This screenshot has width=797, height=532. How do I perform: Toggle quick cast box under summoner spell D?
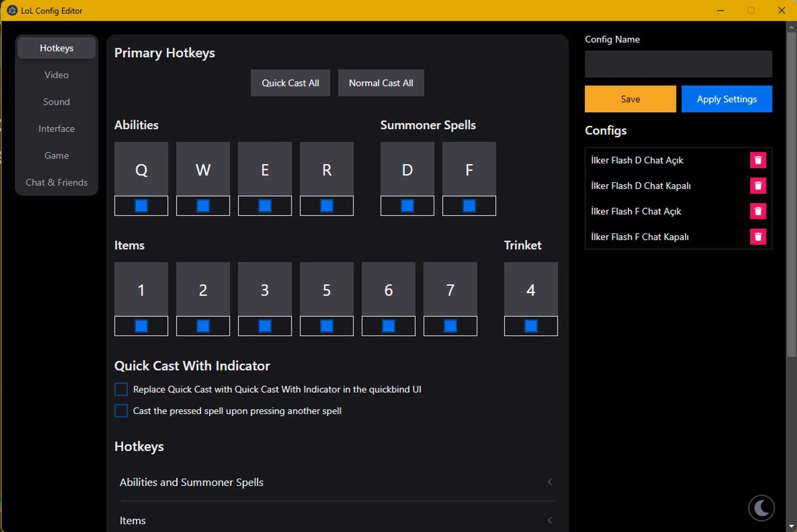pos(407,206)
